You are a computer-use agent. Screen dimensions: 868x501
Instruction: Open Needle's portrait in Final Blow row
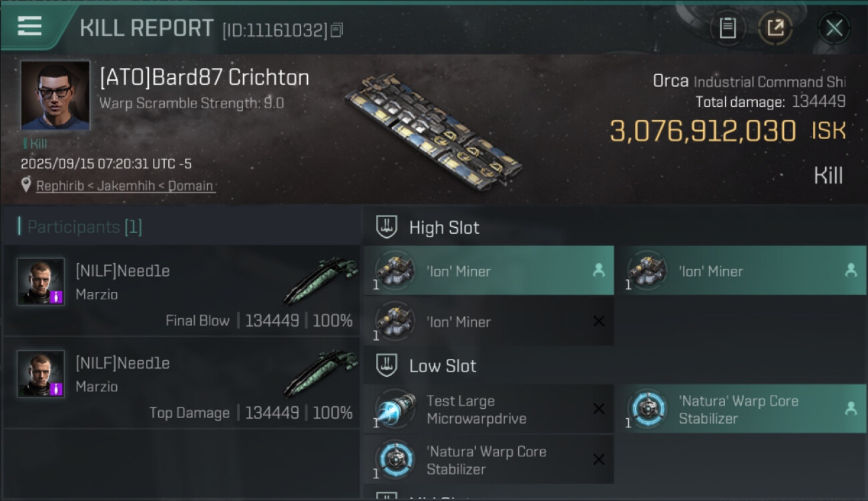point(41,281)
